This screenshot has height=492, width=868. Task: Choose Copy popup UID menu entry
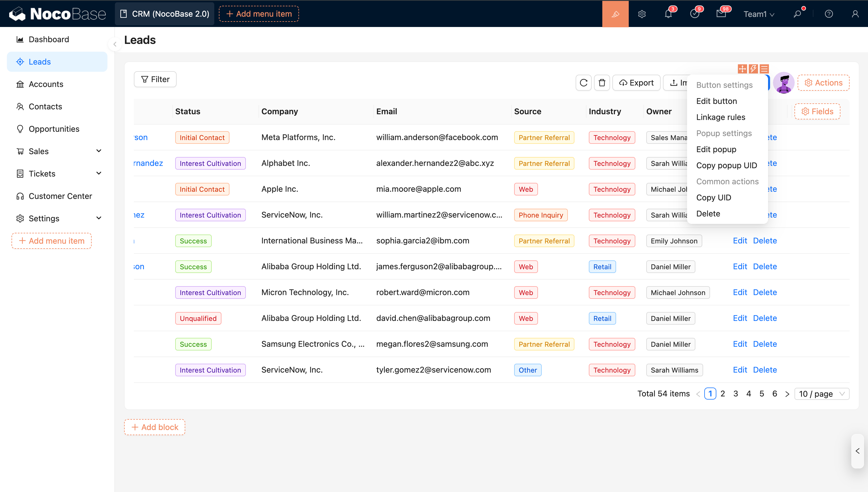(x=726, y=165)
